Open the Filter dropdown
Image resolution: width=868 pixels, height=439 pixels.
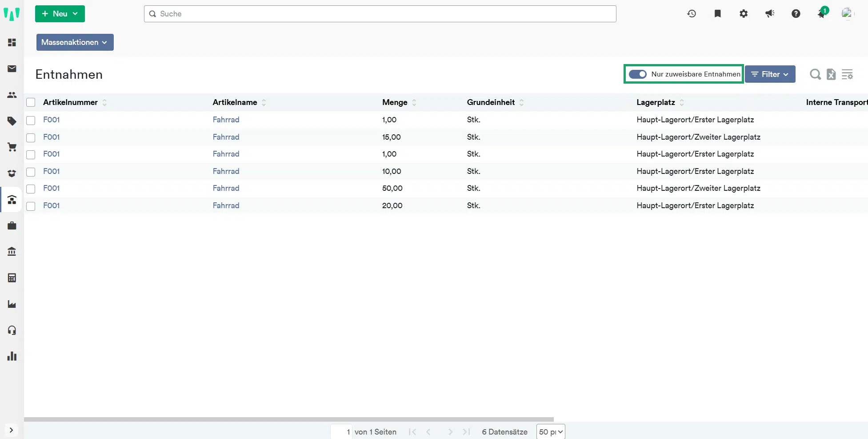coord(770,74)
